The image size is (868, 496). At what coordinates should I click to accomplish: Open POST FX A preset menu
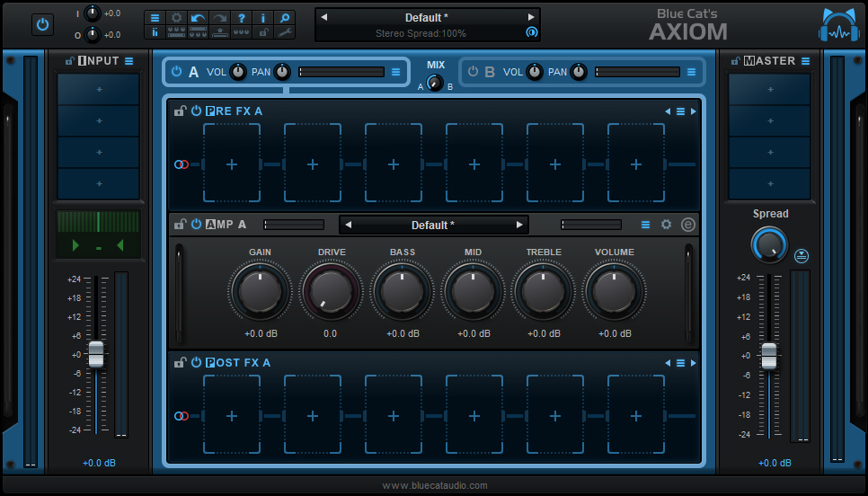coord(680,363)
